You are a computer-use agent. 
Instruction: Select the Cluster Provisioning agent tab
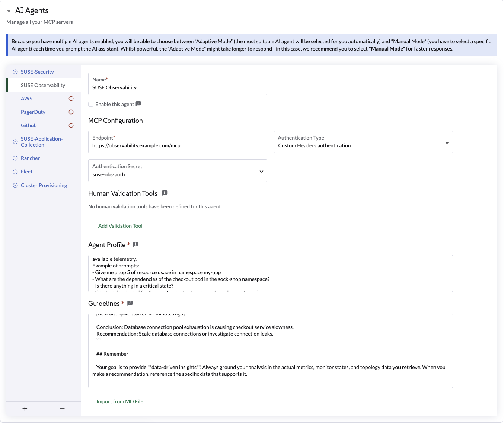pos(44,185)
